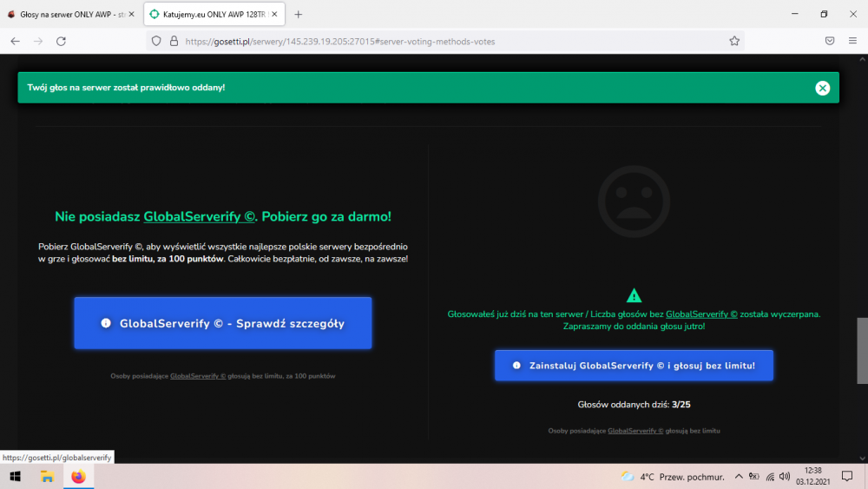Open the network Wi-Fi tray icon
868x489 pixels.
point(769,476)
